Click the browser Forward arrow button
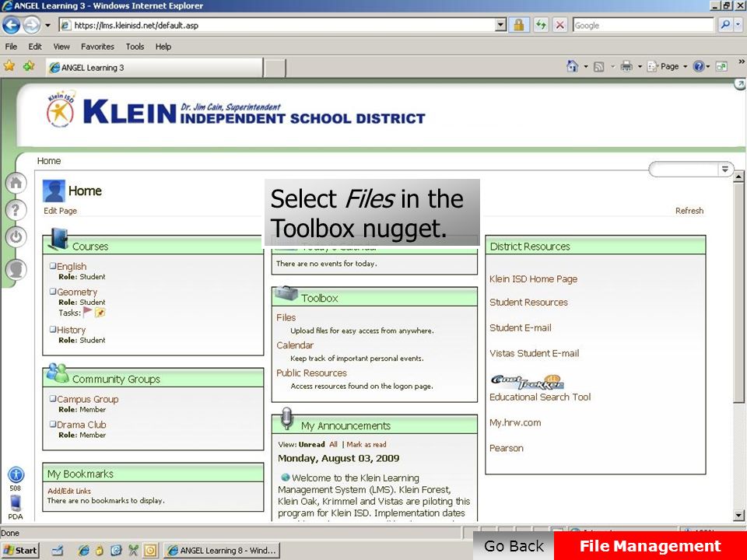 [x=31, y=25]
